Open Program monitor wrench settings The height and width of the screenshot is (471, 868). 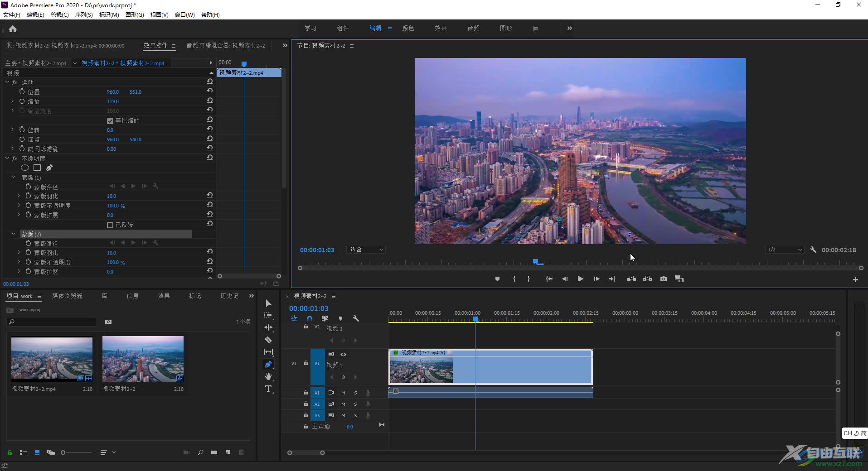tap(813, 250)
